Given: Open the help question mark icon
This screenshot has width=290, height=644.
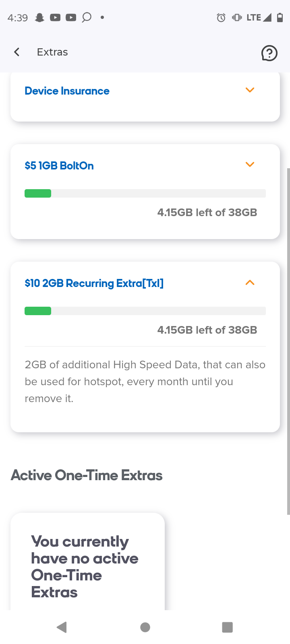Looking at the screenshot, I should pos(269,53).
